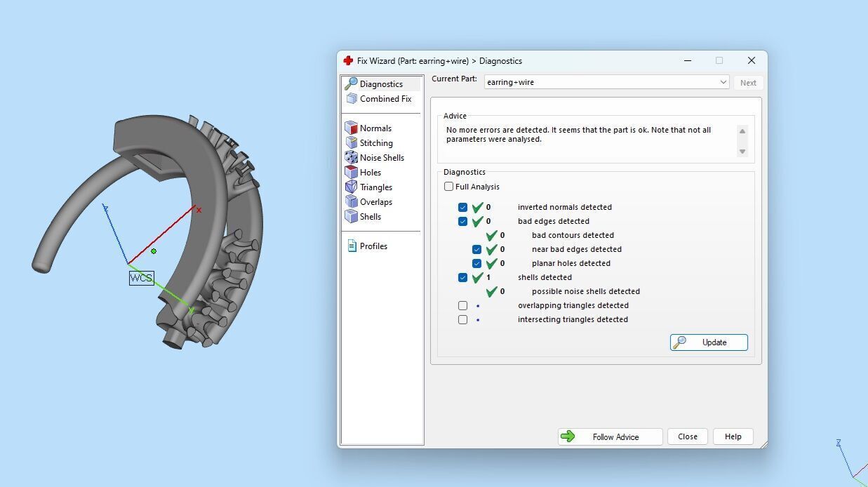Image resolution: width=868 pixels, height=487 pixels.
Task: Click the Diagnostics magnifier icon in sidebar
Action: (352, 84)
